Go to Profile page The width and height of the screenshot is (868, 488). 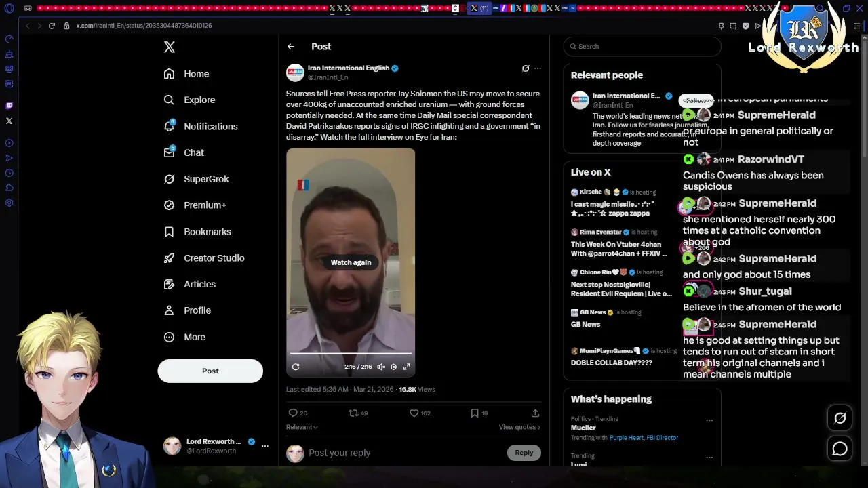tap(187, 310)
